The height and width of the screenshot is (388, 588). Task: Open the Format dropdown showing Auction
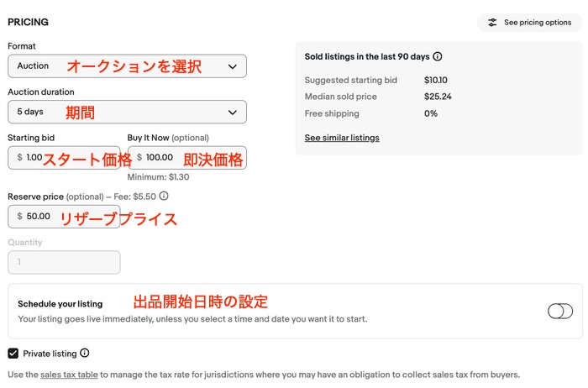(x=127, y=66)
